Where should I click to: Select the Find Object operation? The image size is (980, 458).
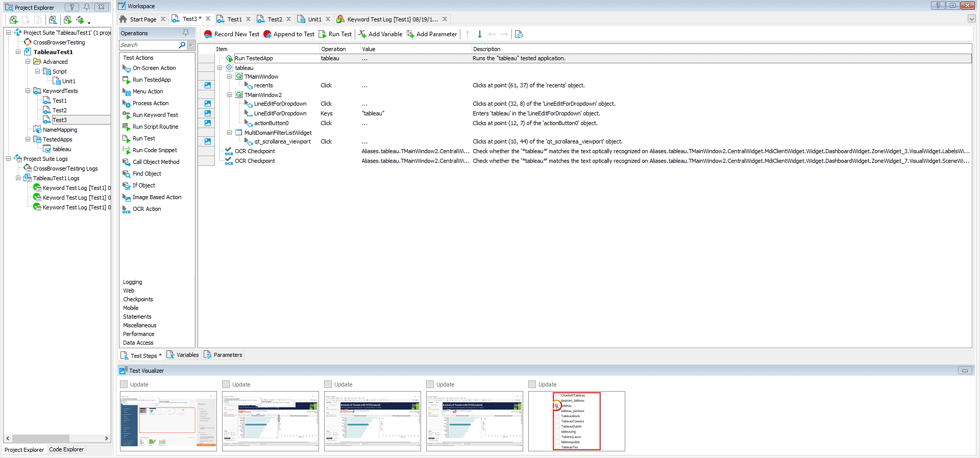[x=142, y=174]
